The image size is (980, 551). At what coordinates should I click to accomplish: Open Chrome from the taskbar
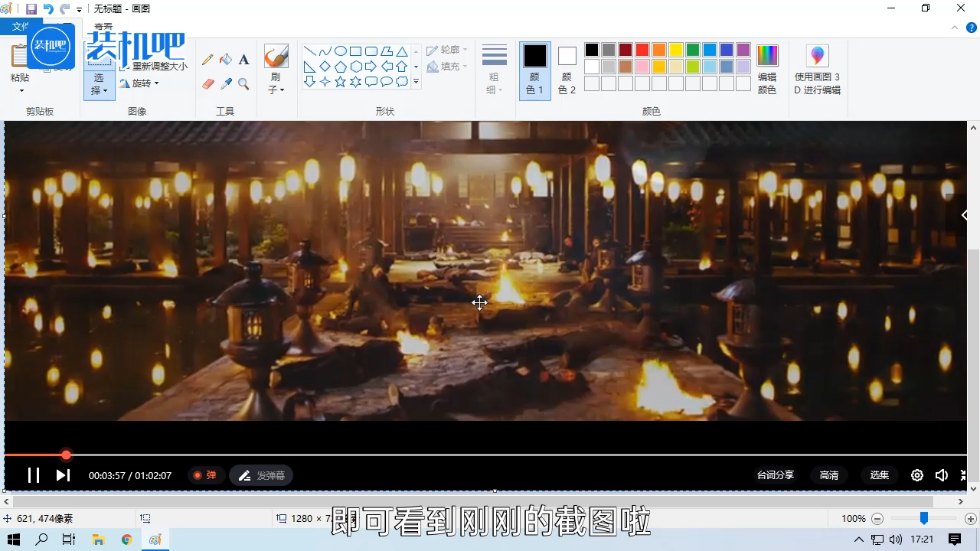coord(127,540)
